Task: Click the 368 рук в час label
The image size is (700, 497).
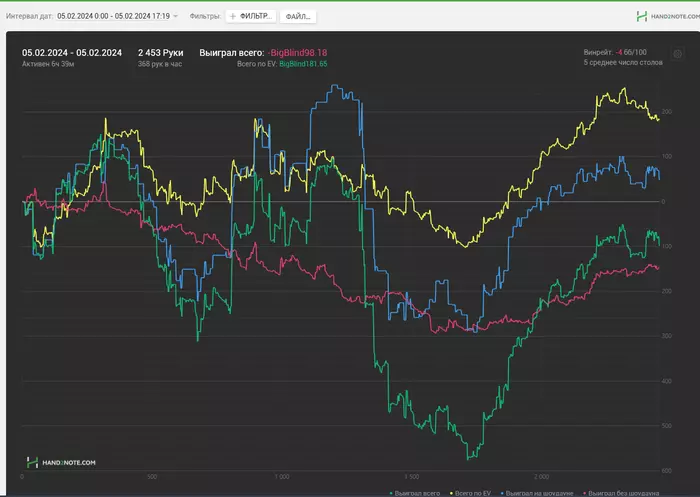Action: pos(160,64)
